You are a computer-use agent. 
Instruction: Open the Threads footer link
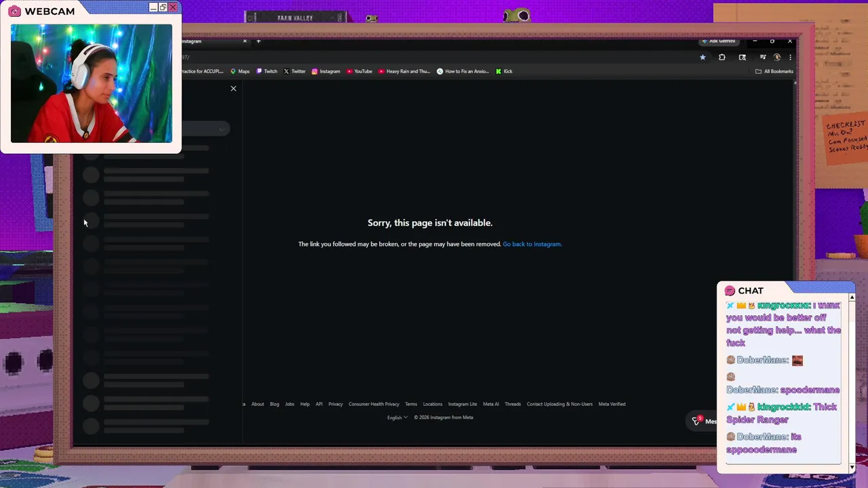(x=513, y=404)
